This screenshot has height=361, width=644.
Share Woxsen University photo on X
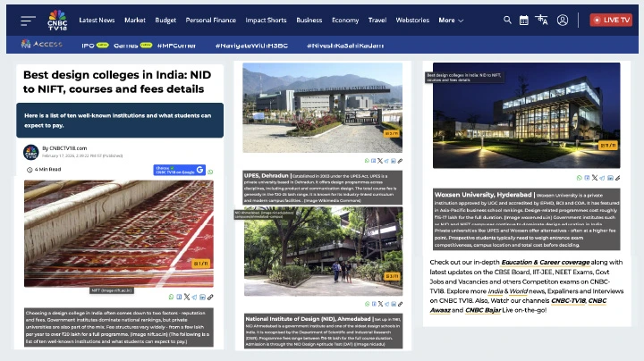pyautogui.click(x=597, y=178)
